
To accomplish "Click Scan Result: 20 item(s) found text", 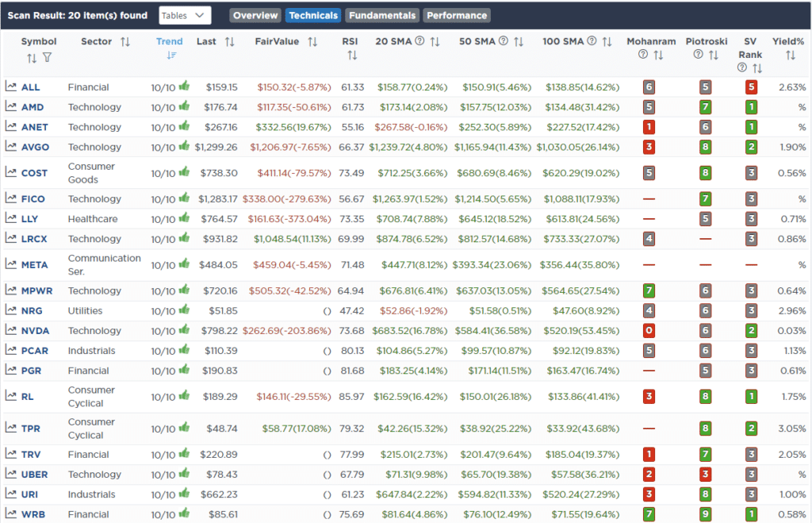I will (77, 16).
